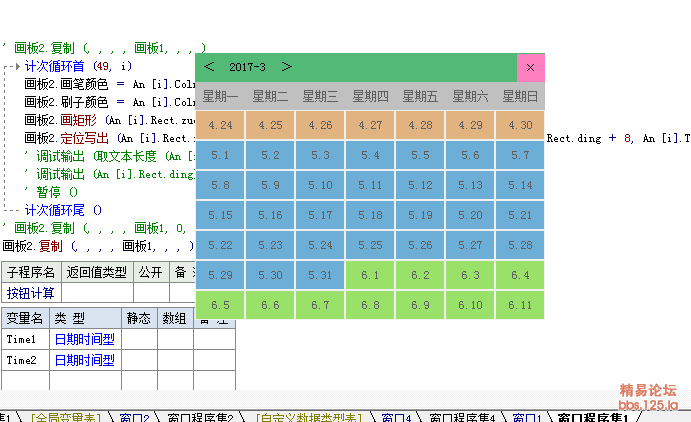Open type 日期时间型 for Time1

(84, 340)
